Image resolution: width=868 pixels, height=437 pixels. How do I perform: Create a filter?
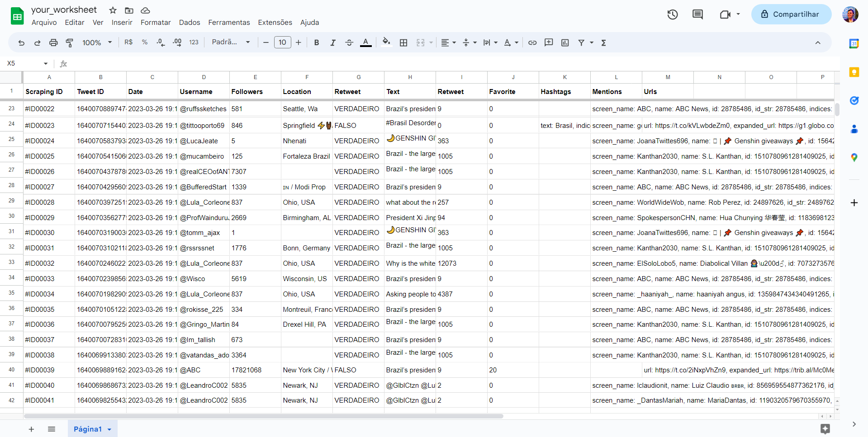click(582, 42)
